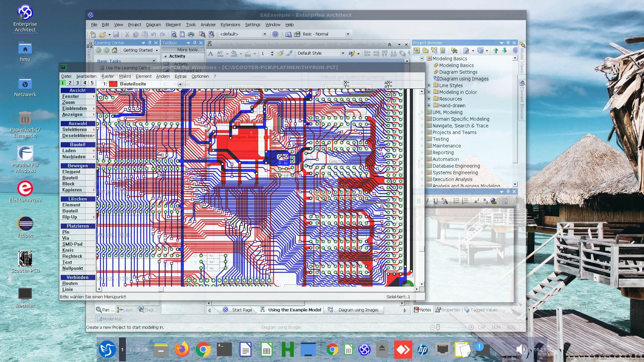
Task: Click the New Project icon in Enterprise Architect
Action: (93, 34)
